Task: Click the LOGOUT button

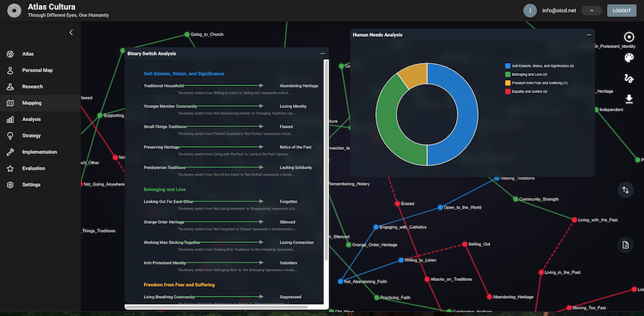Action: tap(621, 11)
